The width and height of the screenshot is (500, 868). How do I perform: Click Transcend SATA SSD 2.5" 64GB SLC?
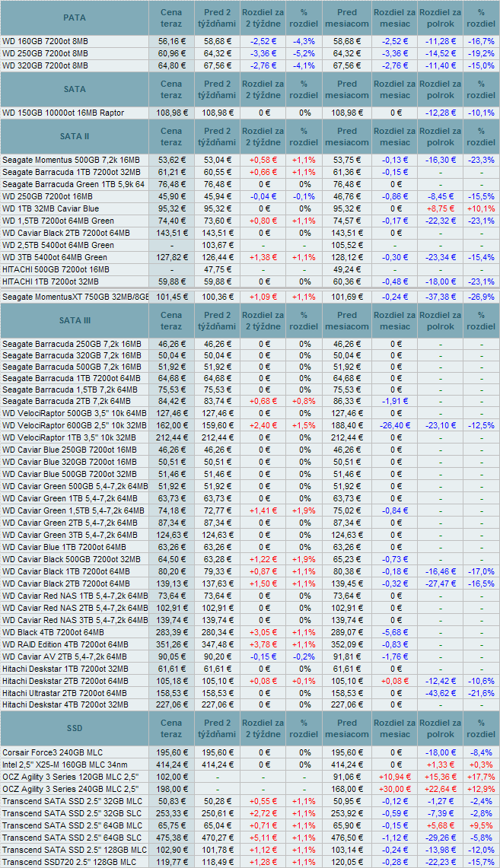[74, 838]
